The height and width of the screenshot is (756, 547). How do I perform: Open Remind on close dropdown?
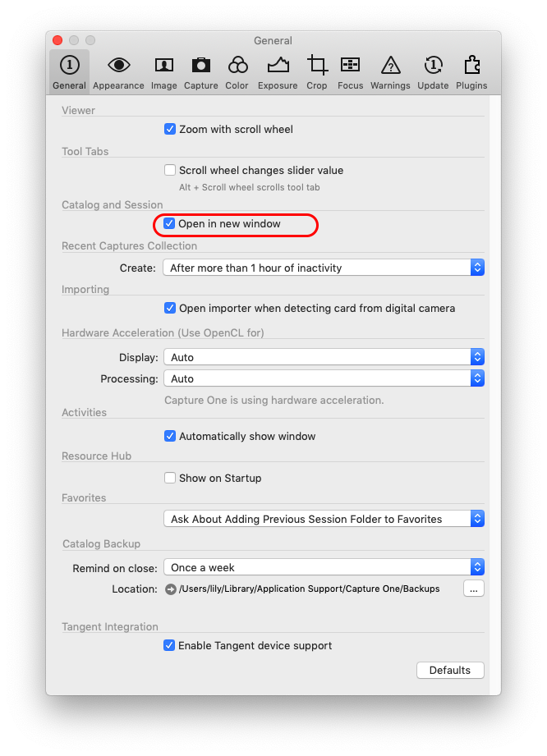click(324, 567)
